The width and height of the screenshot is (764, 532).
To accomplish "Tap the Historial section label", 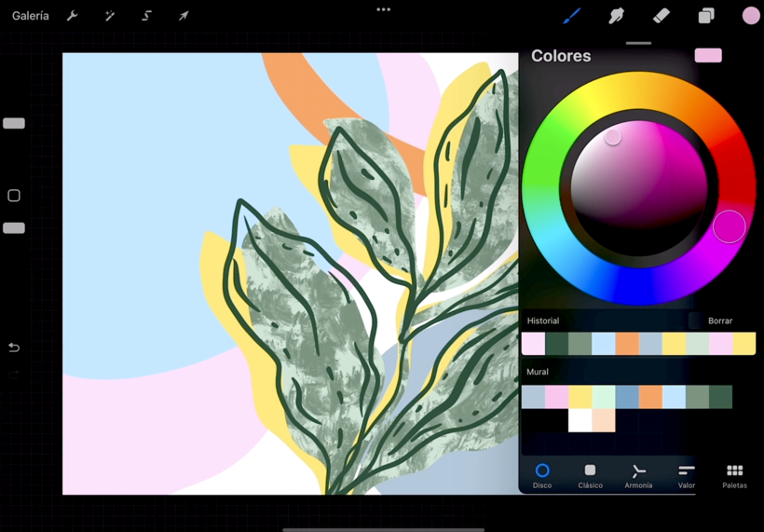I will tap(543, 321).
